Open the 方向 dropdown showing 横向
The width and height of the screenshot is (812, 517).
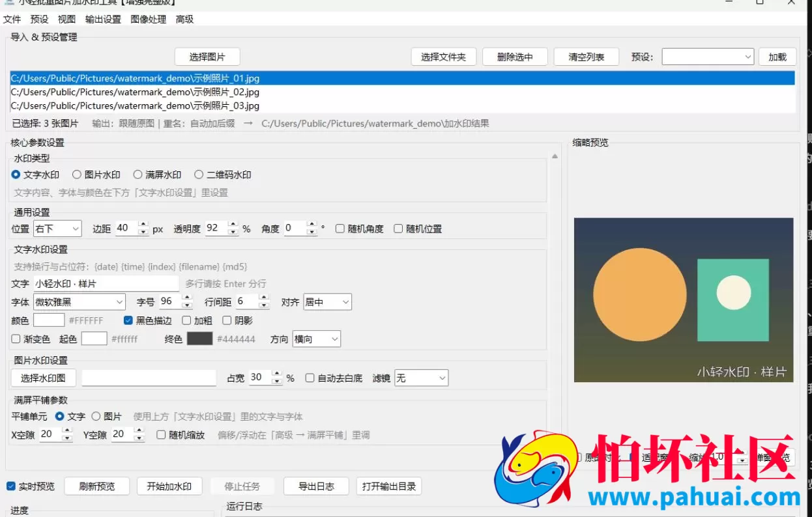click(316, 339)
